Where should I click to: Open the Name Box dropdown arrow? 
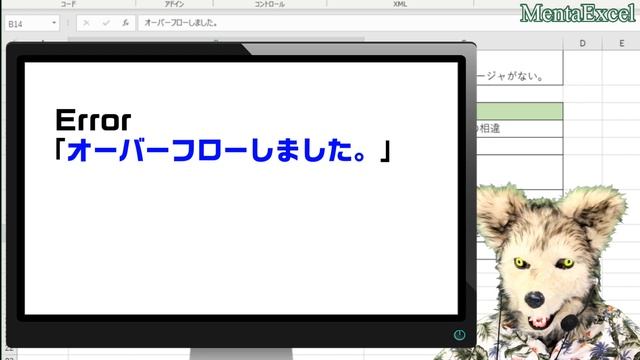[54, 23]
